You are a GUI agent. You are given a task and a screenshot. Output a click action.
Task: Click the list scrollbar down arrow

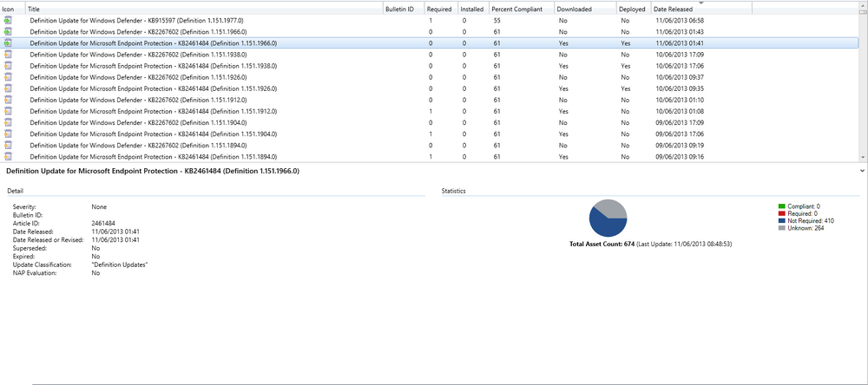point(864,157)
